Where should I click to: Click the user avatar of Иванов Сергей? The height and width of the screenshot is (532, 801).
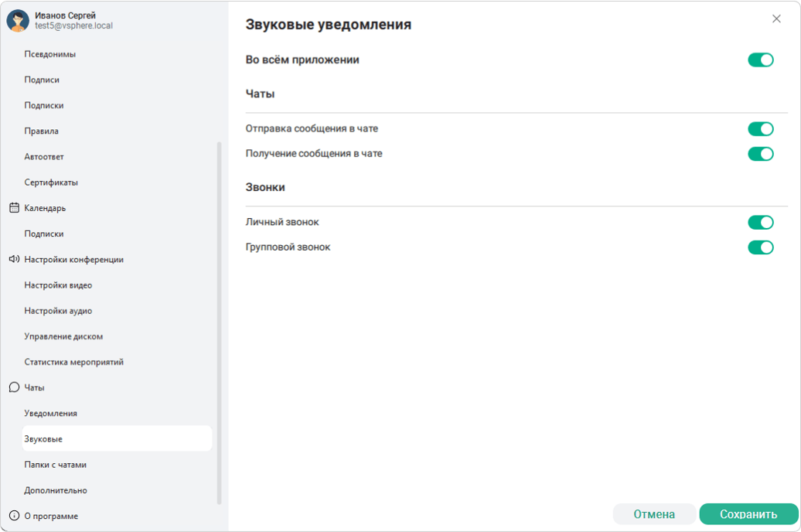(18, 20)
